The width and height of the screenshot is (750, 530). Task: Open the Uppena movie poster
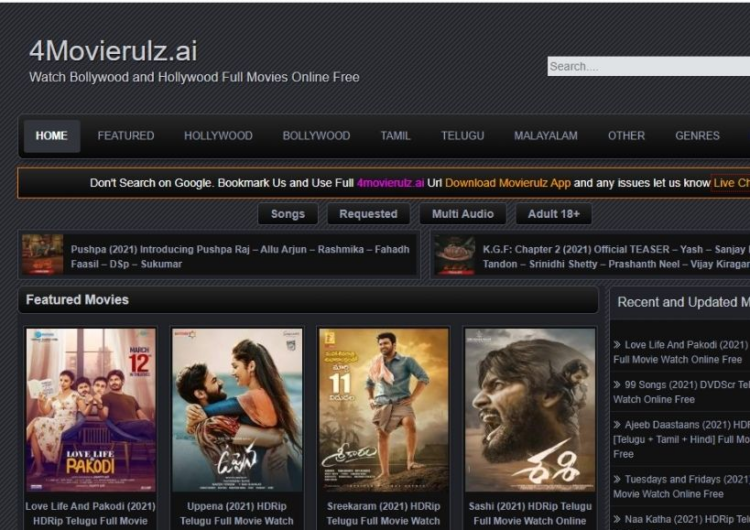click(x=237, y=410)
